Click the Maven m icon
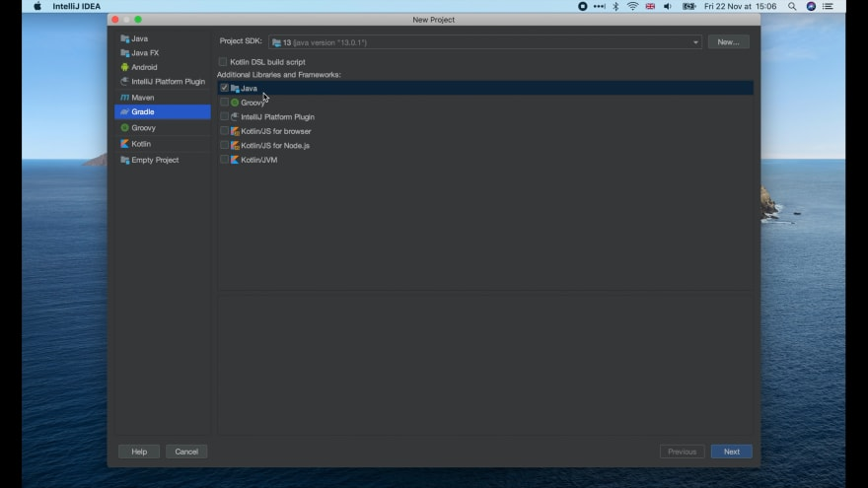This screenshot has height=488, width=868. (x=125, y=98)
